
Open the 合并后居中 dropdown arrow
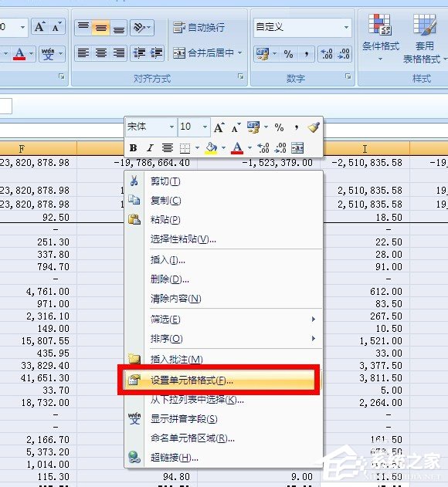tap(239, 53)
